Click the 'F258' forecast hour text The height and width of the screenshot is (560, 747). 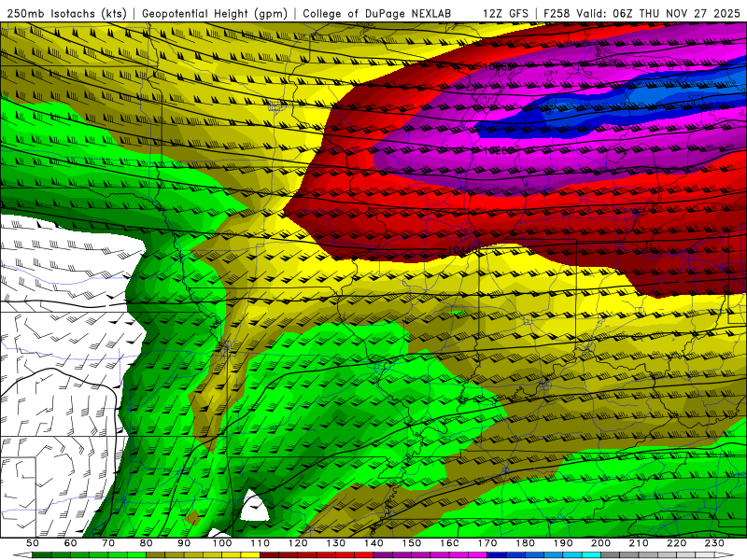coord(557,13)
